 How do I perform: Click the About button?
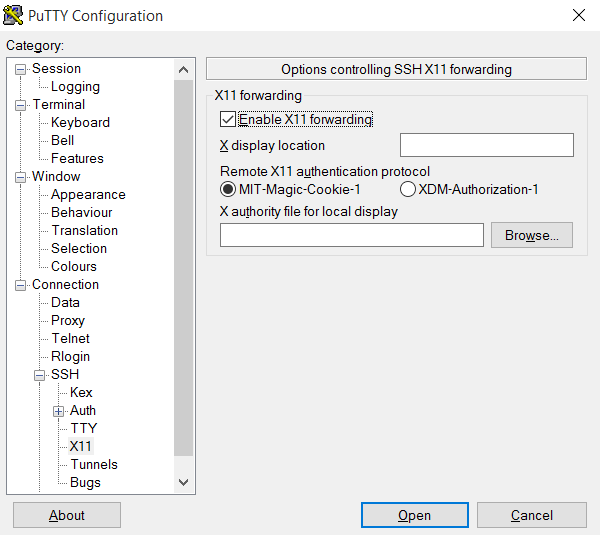click(x=67, y=515)
